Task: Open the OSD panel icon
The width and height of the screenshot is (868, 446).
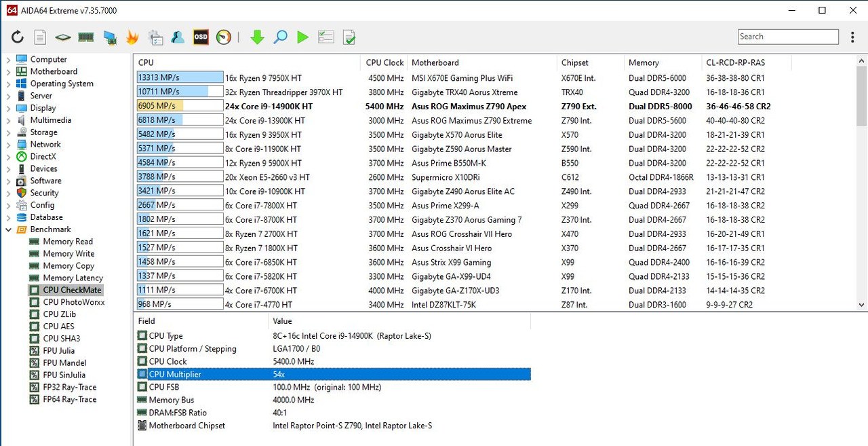Action: [x=201, y=37]
